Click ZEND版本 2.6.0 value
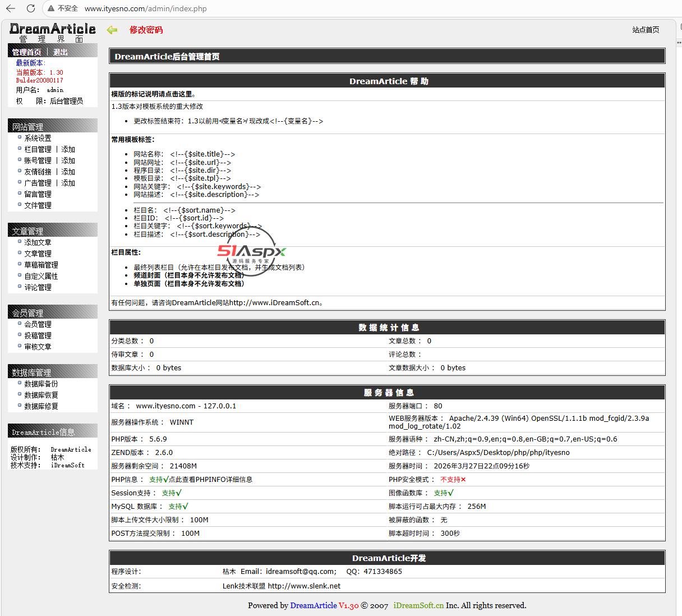682x616 pixels. pos(164,453)
